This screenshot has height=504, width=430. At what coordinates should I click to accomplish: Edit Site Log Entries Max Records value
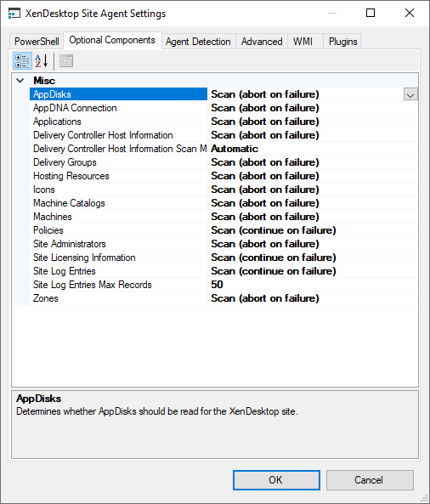[x=313, y=285]
